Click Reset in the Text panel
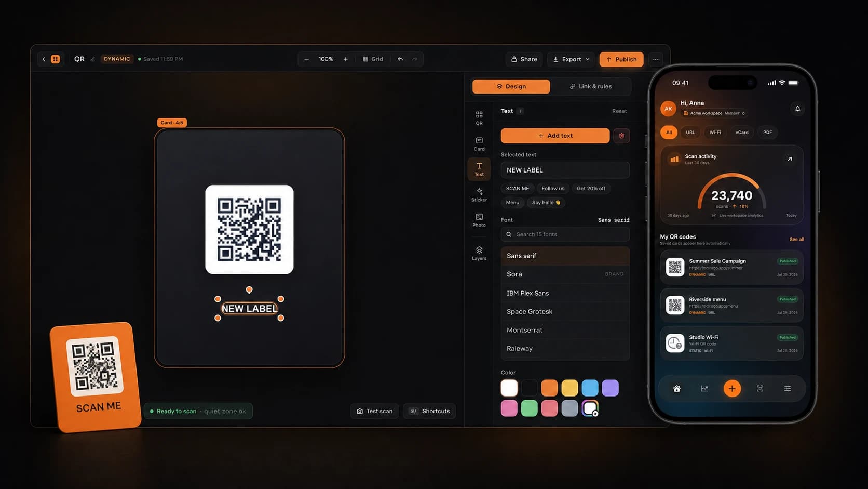Image resolution: width=868 pixels, height=489 pixels. [x=619, y=111]
